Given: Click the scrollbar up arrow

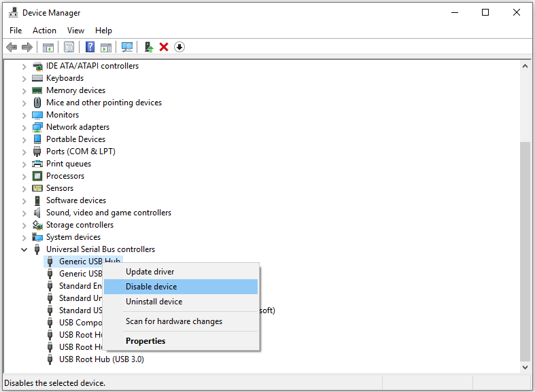Looking at the screenshot, I should coord(525,66).
